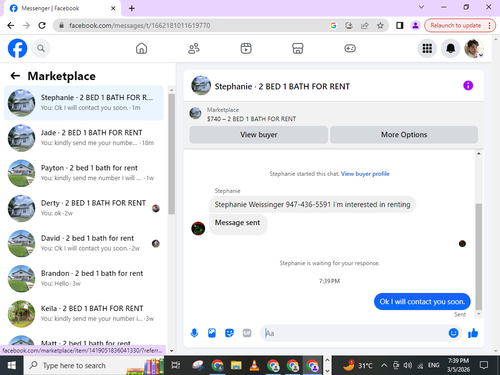500x375 pixels.
Task: Click the chat window scrollbar thumb
Action: click(x=479, y=257)
